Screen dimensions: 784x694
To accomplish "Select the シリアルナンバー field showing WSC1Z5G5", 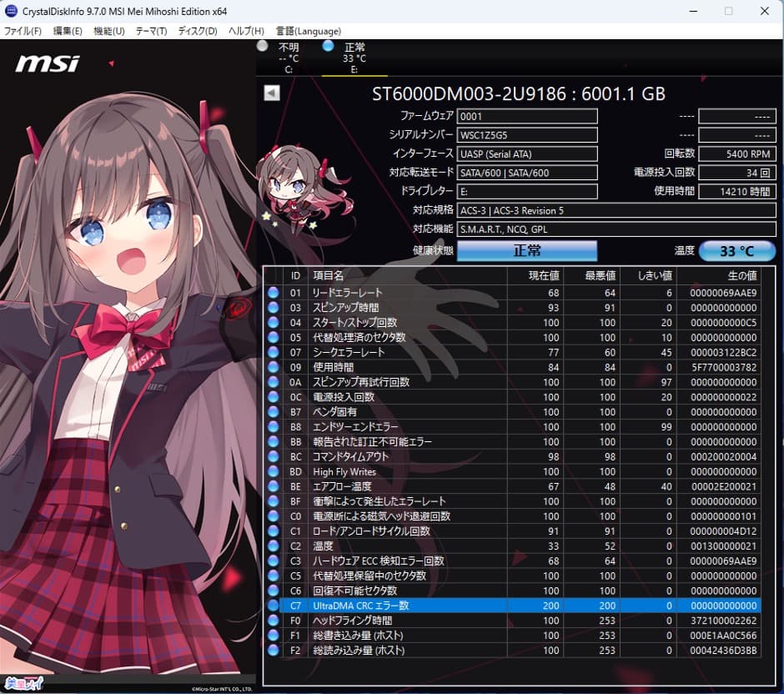I will 527,134.
